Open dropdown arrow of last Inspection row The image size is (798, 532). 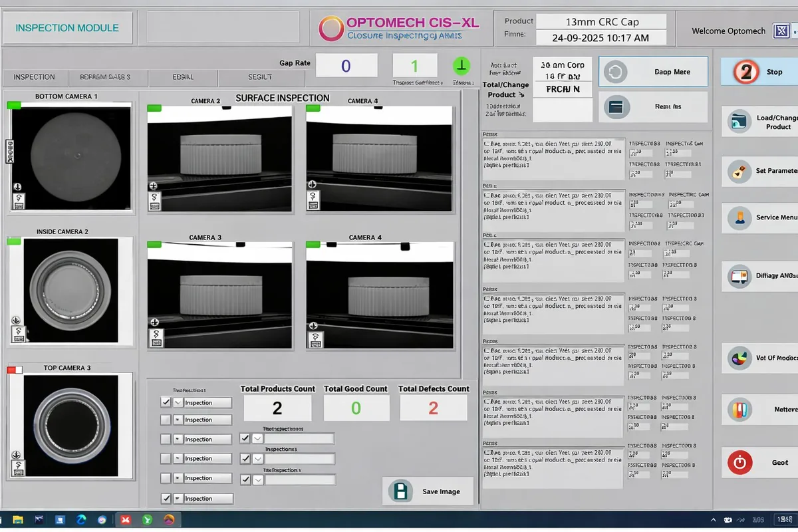tap(178, 498)
